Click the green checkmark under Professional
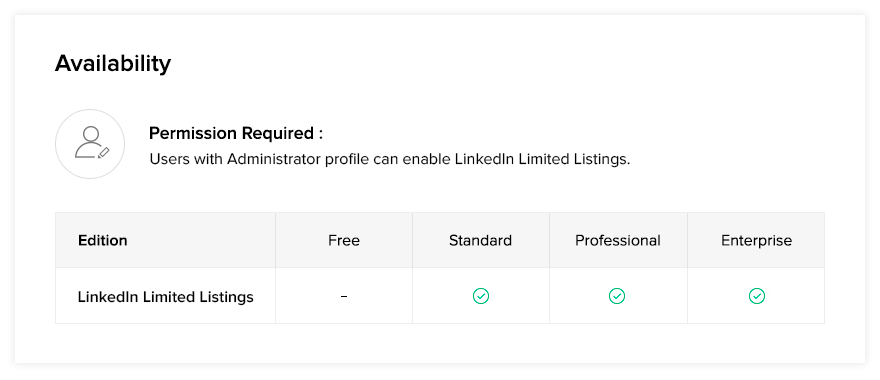The image size is (880, 380). coord(617,296)
